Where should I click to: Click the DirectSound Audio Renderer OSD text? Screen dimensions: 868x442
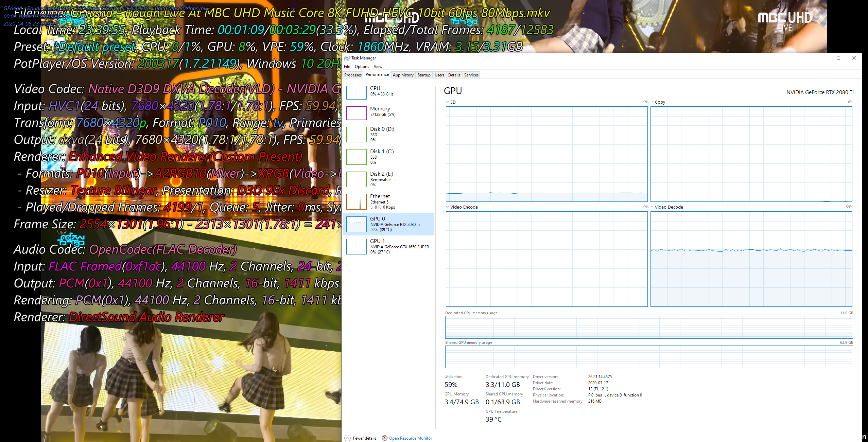pos(146,317)
